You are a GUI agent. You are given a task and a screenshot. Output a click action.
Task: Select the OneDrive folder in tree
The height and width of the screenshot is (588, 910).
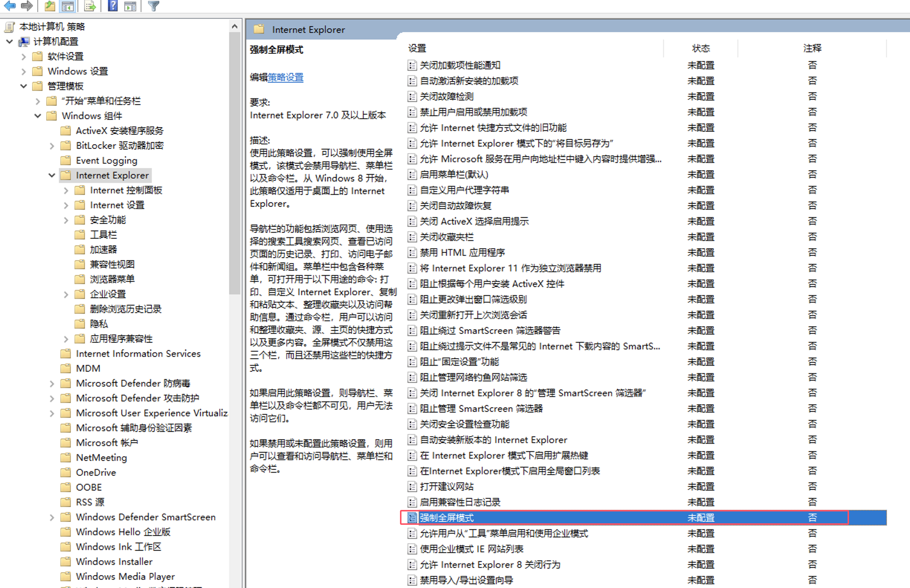coord(96,472)
